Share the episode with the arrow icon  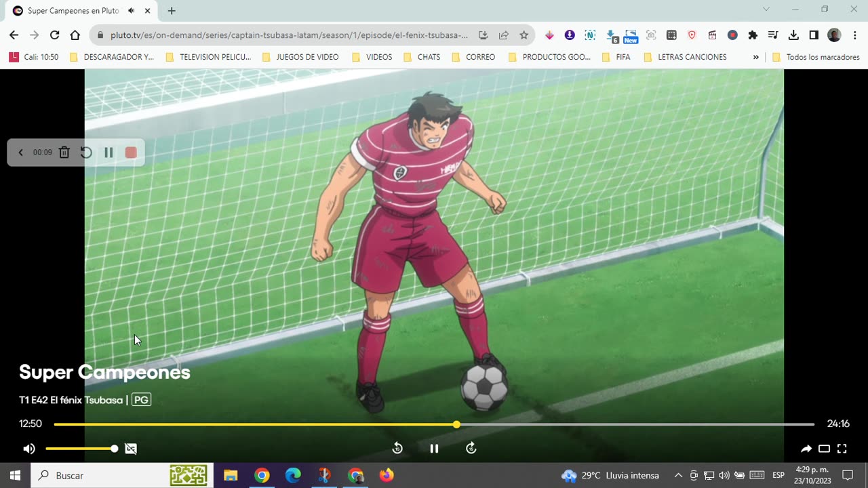click(806, 449)
